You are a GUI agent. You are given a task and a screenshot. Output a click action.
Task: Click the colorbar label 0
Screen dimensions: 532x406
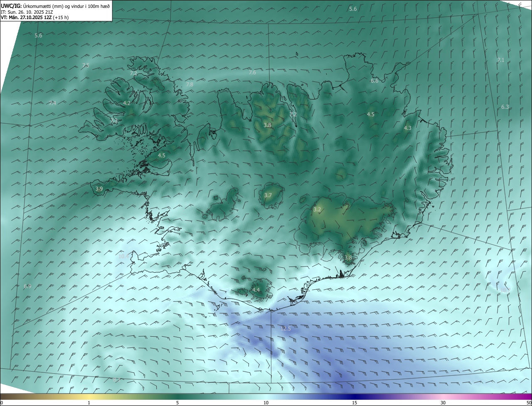(x=2, y=403)
